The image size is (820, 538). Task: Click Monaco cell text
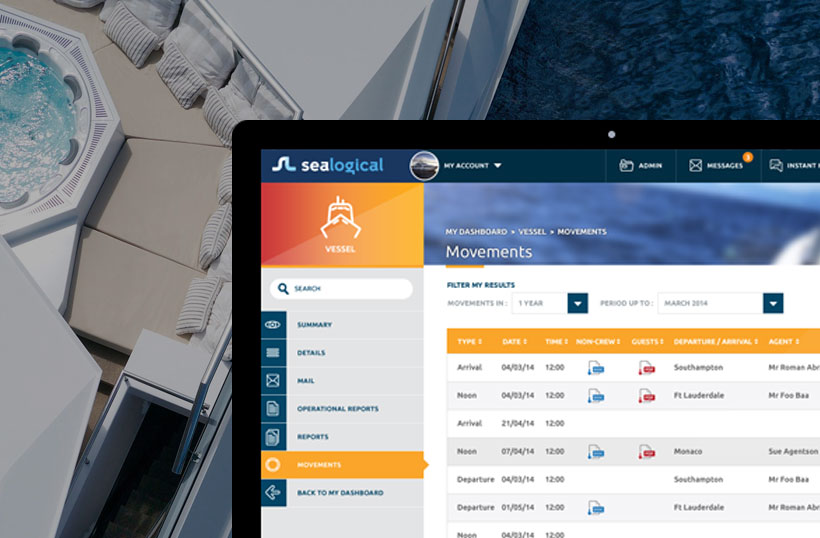[688, 451]
